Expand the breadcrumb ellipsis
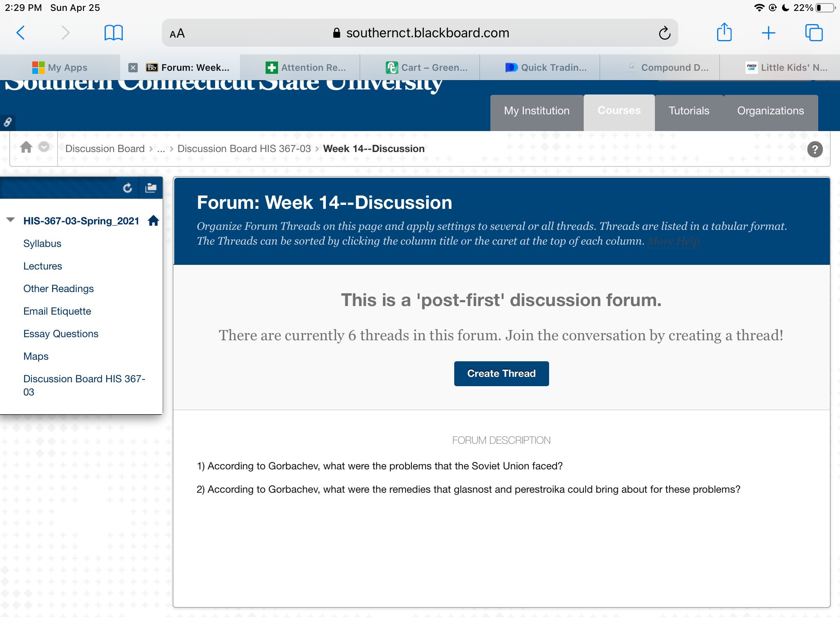Viewport: 840px width, 630px height. pos(161,149)
